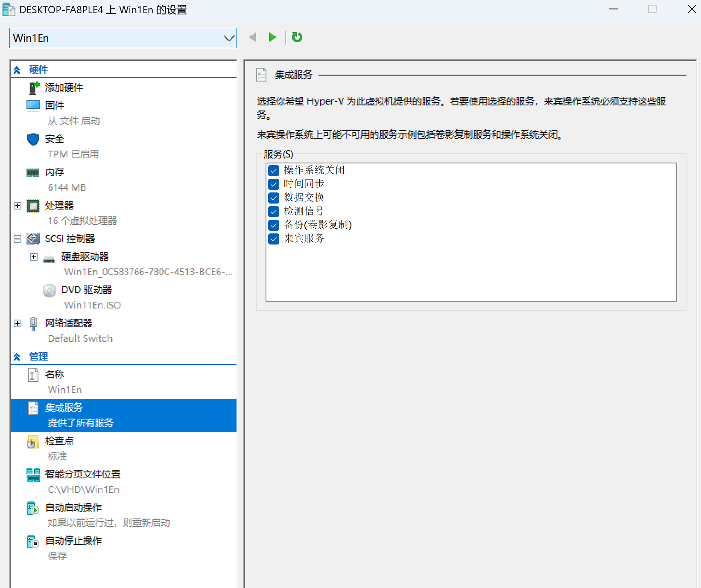Uncheck the 时间同步 service
The height and width of the screenshot is (588, 701).
pyautogui.click(x=274, y=184)
